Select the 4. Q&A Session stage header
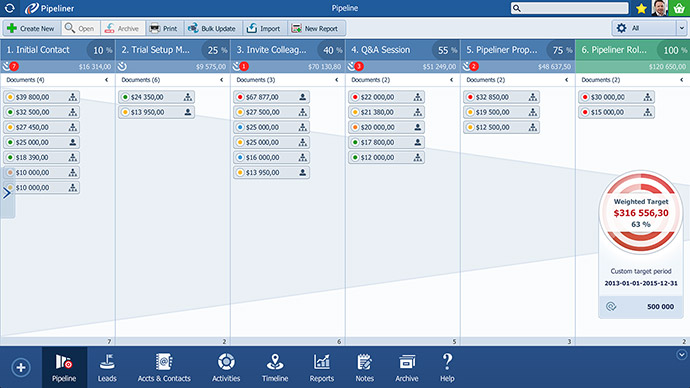The image size is (690, 388). pos(403,50)
